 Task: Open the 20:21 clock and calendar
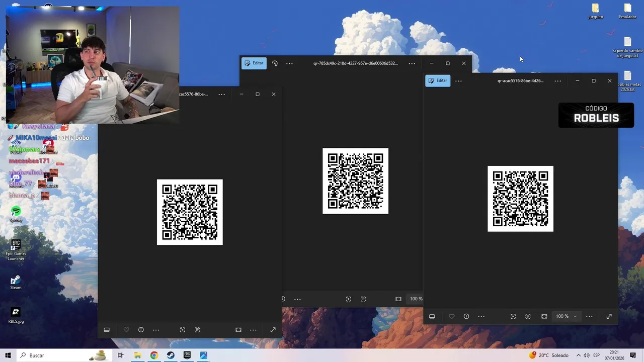click(614, 355)
